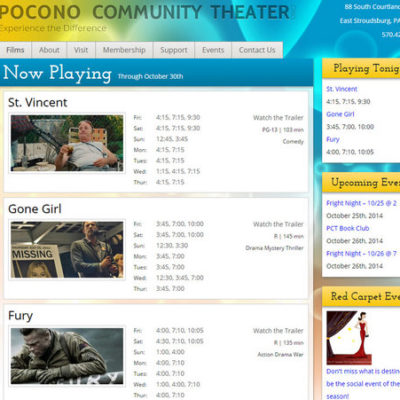The height and width of the screenshot is (400, 400).
Task: Open the Contact Us menu tab
Action: tap(257, 50)
